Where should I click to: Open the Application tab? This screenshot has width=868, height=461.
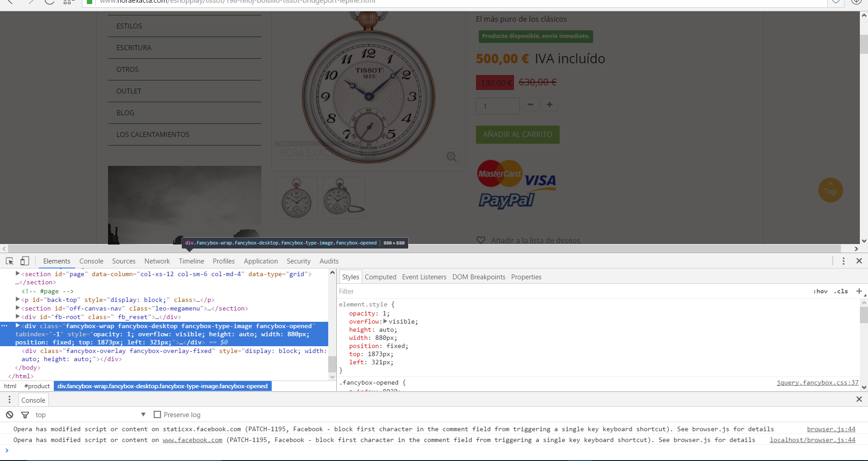[261, 261]
